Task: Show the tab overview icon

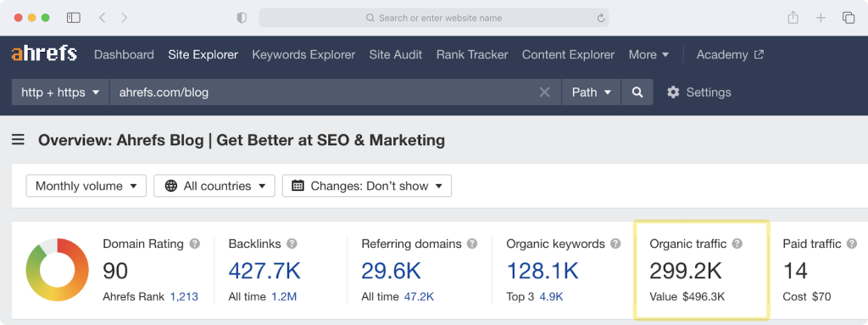Action: [x=849, y=18]
